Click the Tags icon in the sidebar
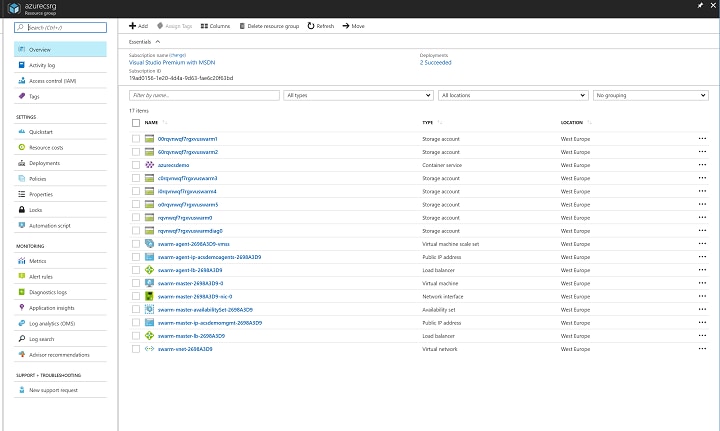The height and width of the screenshot is (431, 720). (22, 96)
